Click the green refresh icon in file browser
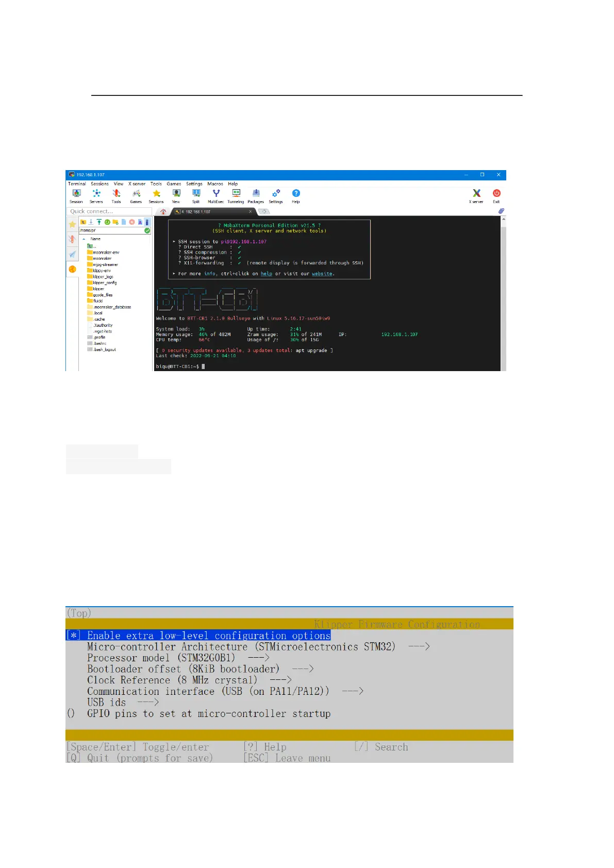This screenshot has width=614, height=868. (107, 222)
